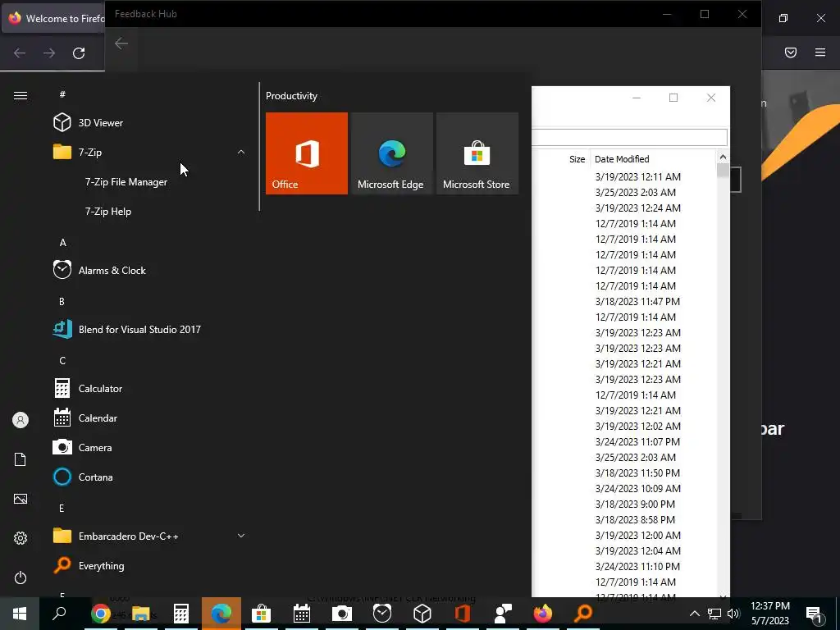Open the Microsoft Edge tile
840x630 pixels.
click(x=391, y=153)
